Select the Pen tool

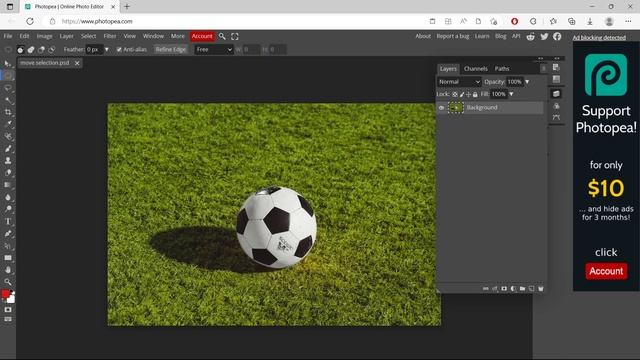8,233
